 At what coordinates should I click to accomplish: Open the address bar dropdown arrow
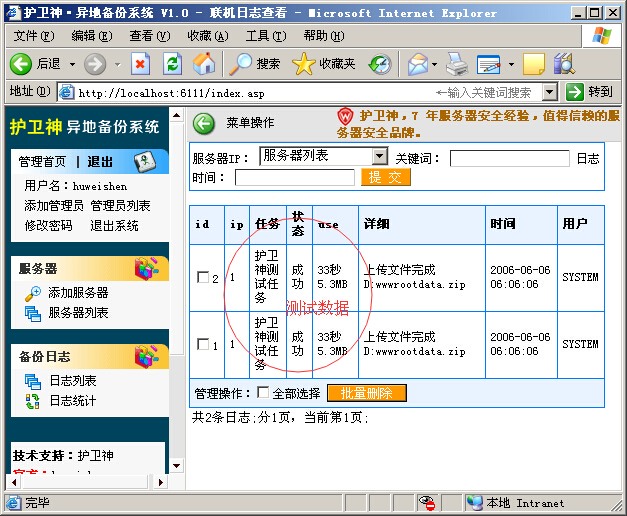pyautogui.click(x=550, y=92)
